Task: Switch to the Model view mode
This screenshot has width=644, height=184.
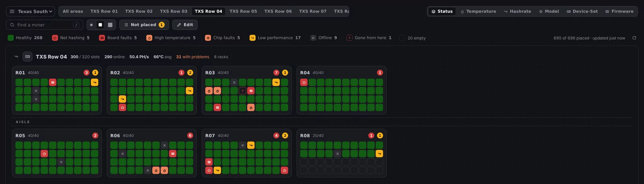Action: (x=549, y=11)
